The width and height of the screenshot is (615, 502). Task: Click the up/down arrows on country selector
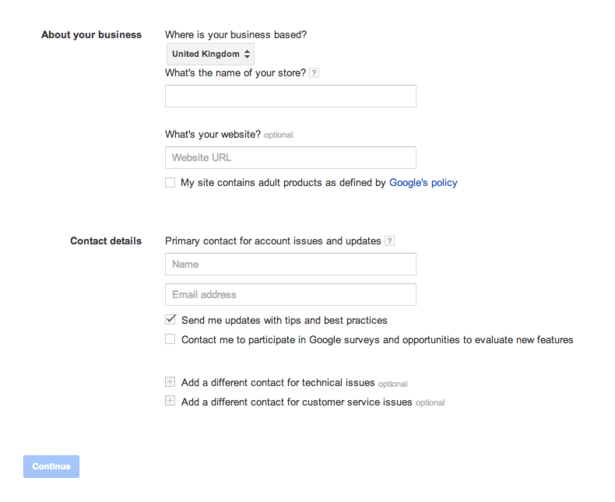(247, 54)
